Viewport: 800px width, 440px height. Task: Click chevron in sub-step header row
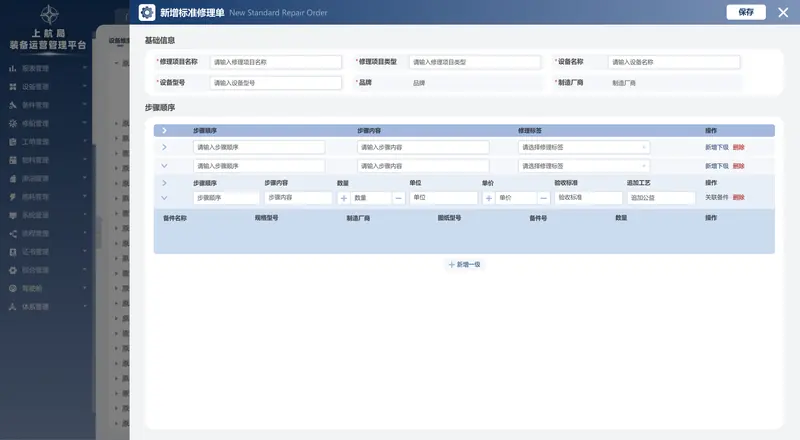pyautogui.click(x=164, y=183)
